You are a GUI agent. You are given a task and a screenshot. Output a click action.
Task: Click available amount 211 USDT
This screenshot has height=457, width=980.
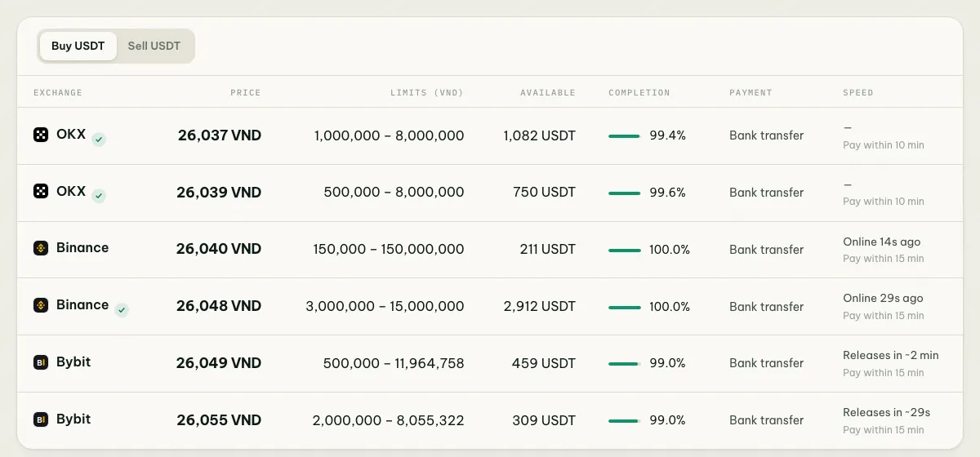point(548,250)
